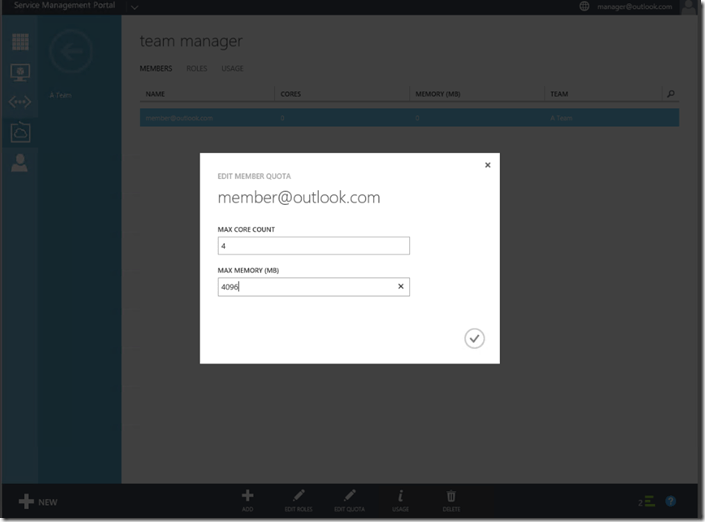The height and width of the screenshot is (522, 705).
Task: Confirm quota with the checkmark button
Action: coord(474,338)
